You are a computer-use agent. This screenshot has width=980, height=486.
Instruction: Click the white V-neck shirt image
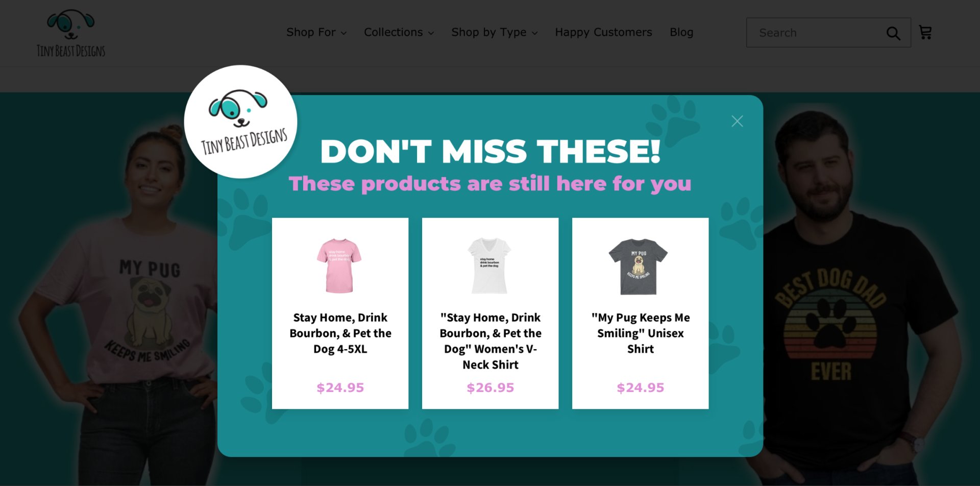[x=489, y=265]
